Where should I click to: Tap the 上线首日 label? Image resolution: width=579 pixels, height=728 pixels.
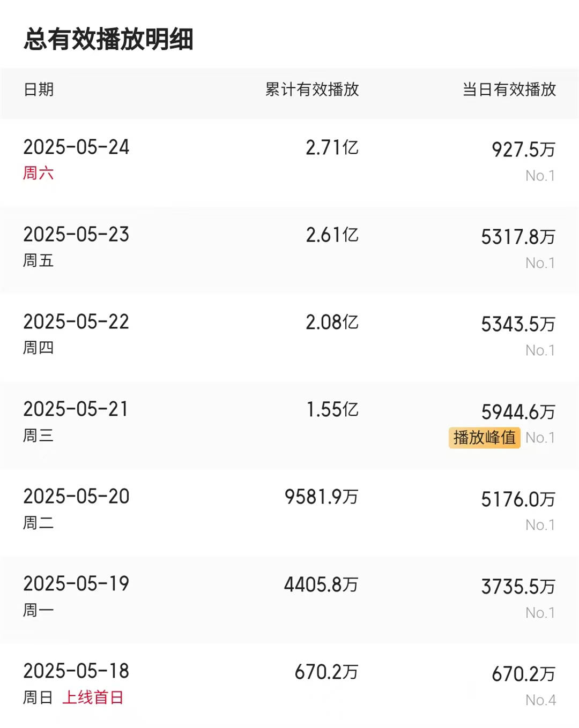coord(93,697)
